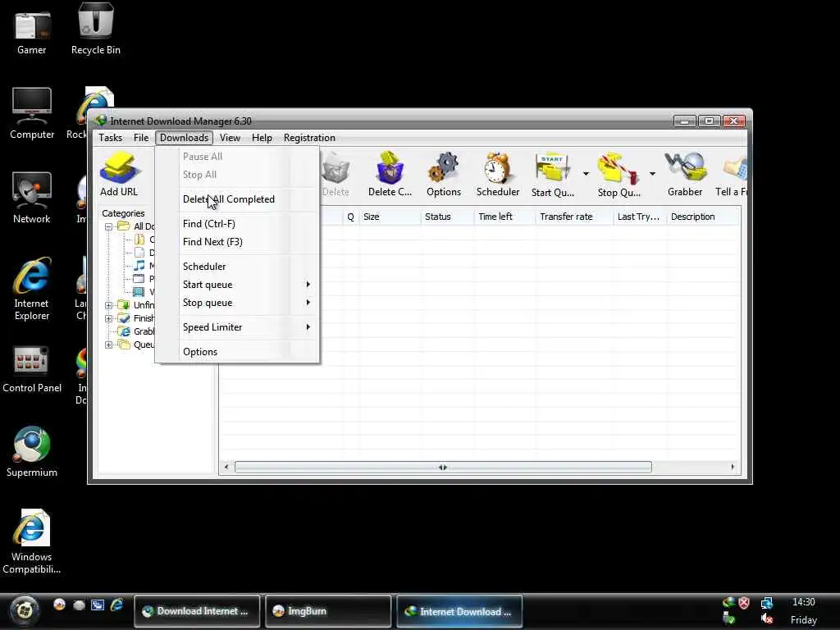This screenshot has height=630, width=840.
Task: Click the Internet Download Manager taskbar button
Action: (459, 610)
